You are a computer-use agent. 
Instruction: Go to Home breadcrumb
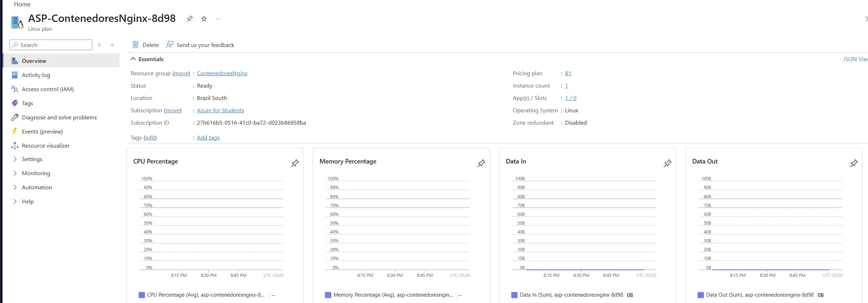tap(22, 4)
